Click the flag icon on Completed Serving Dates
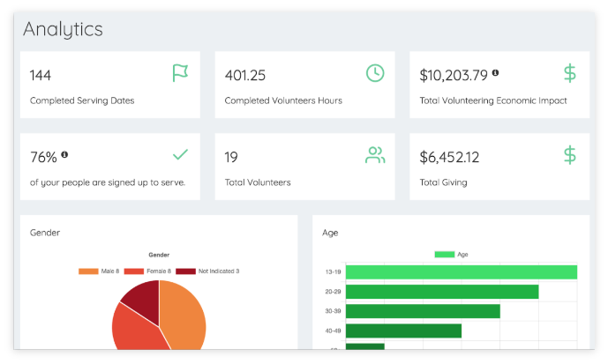The height and width of the screenshot is (364, 608). coord(180,73)
